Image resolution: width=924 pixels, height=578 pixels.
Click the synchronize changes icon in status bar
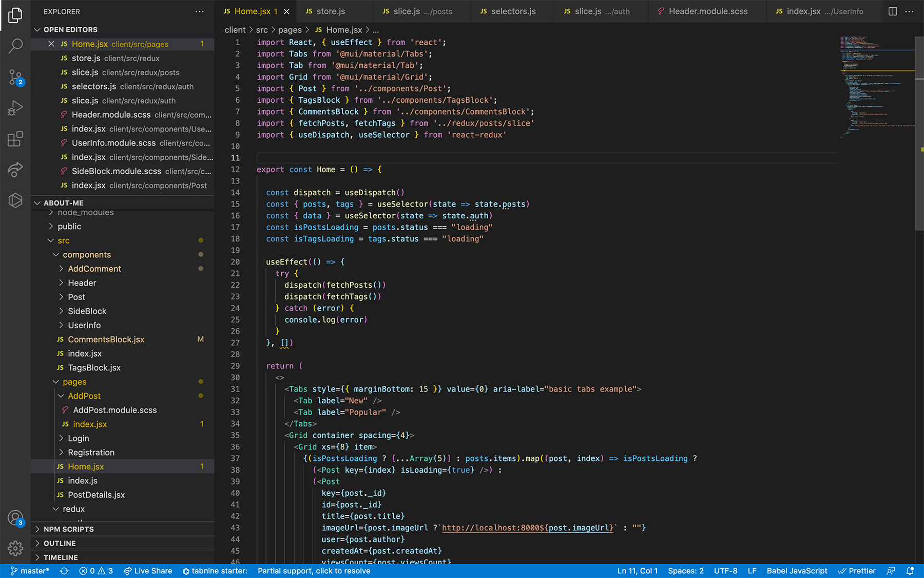point(64,571)
